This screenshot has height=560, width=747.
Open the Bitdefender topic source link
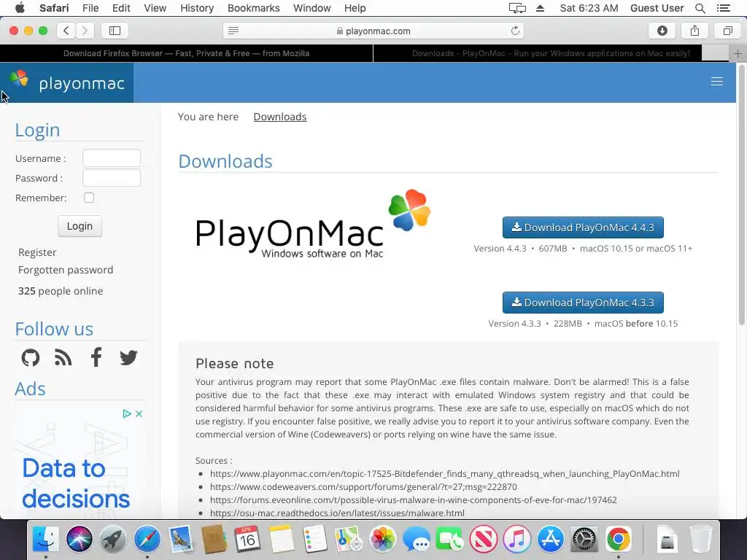444,474
